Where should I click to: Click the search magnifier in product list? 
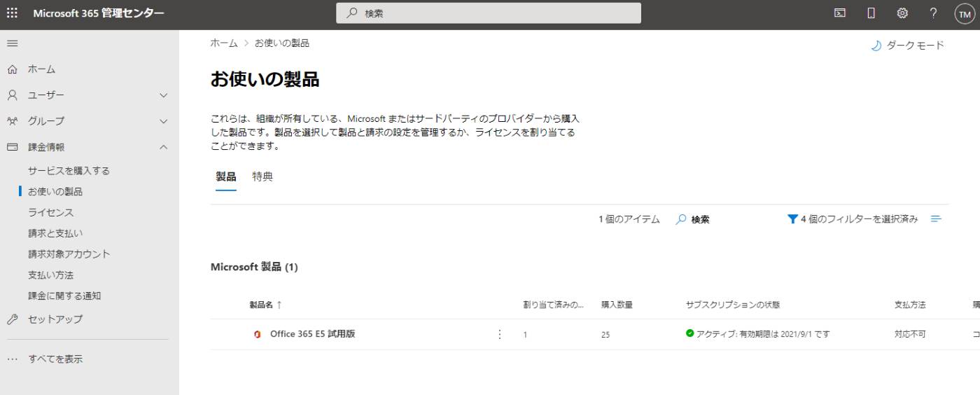click(681, 219)
